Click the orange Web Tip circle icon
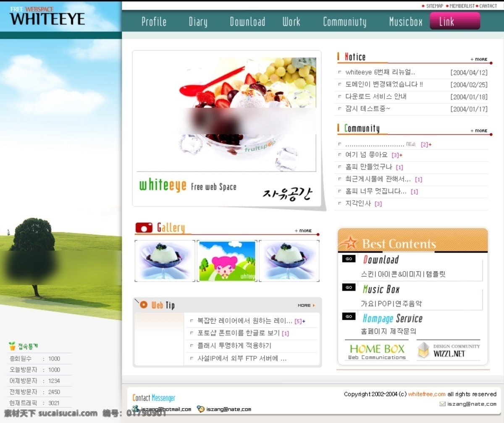The width and height of the screenshot is (504, 423). pyautogui.click(x=144, y=305)
